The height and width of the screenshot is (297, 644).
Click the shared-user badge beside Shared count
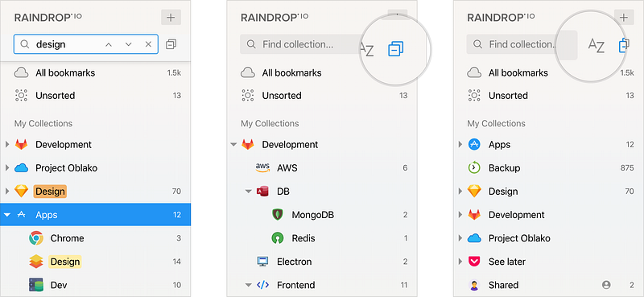click(606, 285)
